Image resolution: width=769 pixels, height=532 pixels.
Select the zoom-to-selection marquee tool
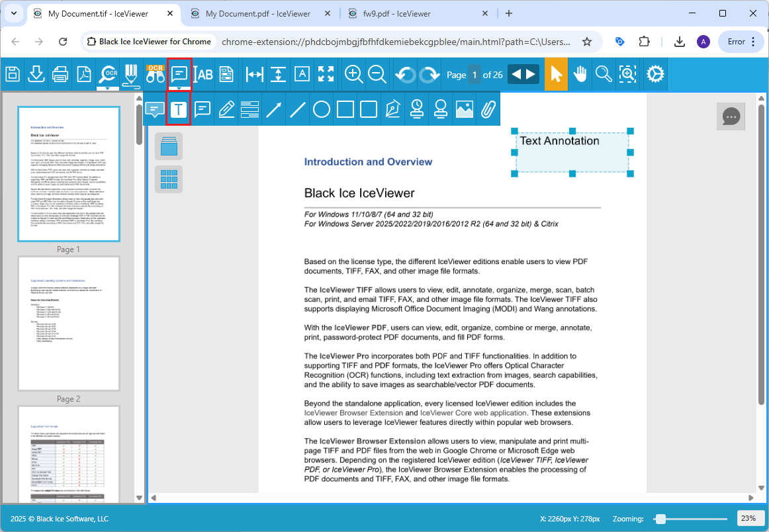(x=627, y=75)
